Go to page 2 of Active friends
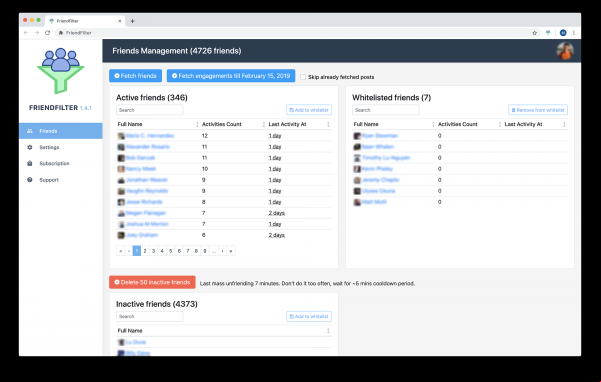 tap(145, 251)
